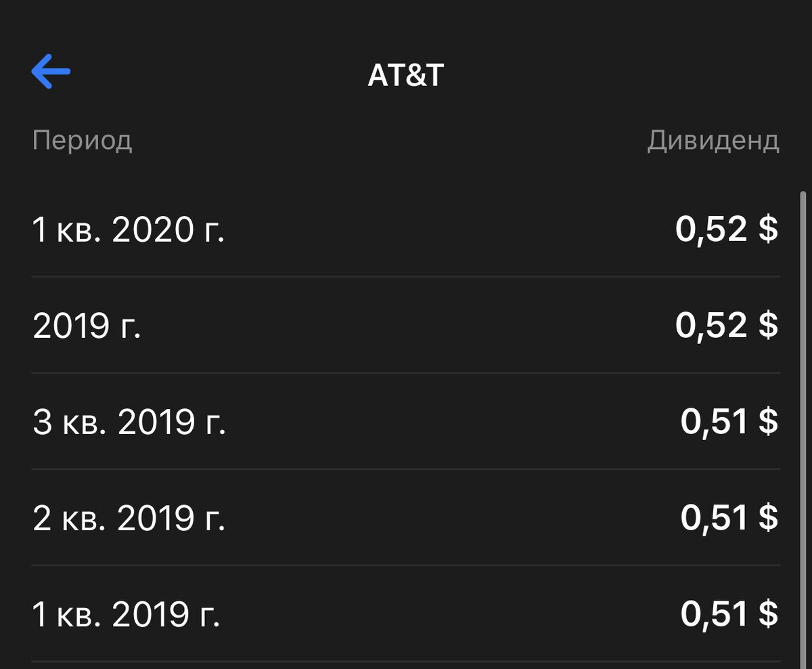Viewport: 812px width, 669px height.
Task: Navigate back using the blue arrow icon
Action: click(50, 72)
